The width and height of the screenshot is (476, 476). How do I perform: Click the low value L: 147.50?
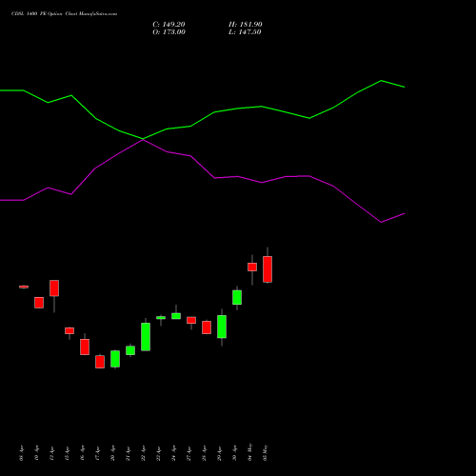coord(245,32)
